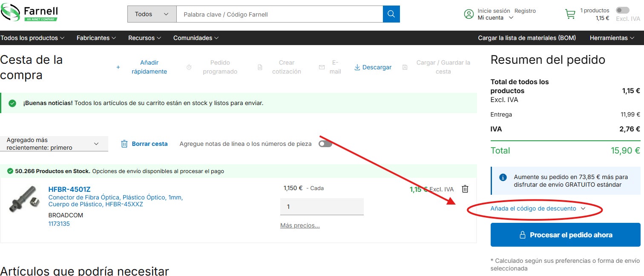Viewport: 644px width, 276px height.
Task: Open the Comunidades menu
Action: (x=196, y=38)
